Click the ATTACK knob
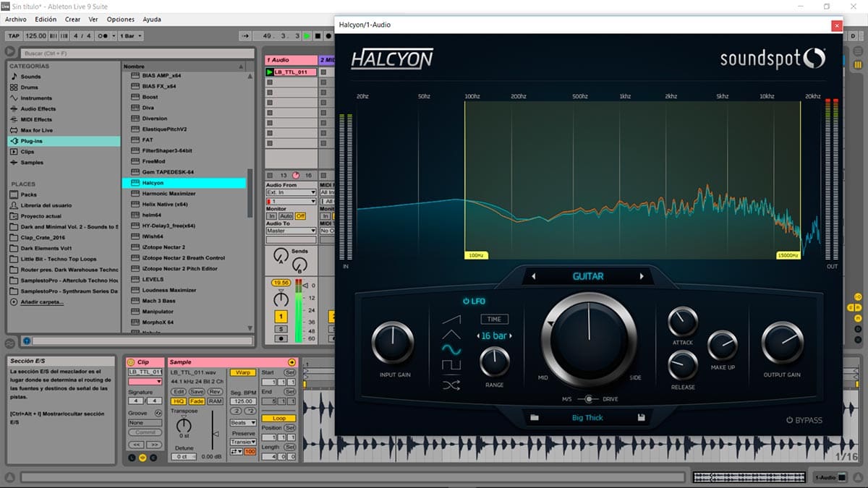Viewport: 868px width, 488px height. (683, 321)
